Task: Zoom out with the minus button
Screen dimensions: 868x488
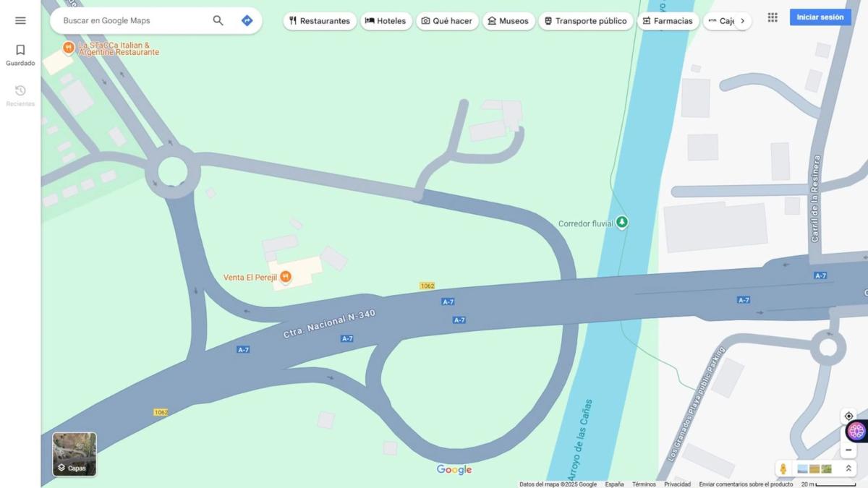Action: (x=848, y=450)
